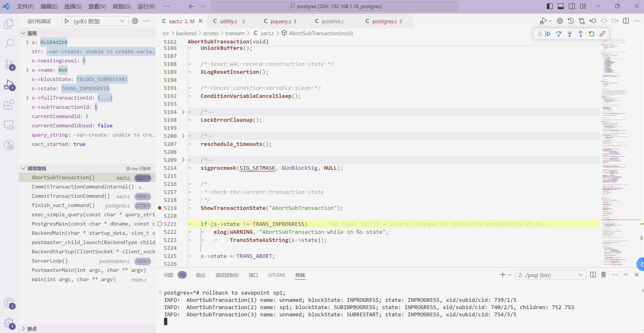Image resolution: width=644 pixels, height=333 pixels.
Task: Click Disconnect in the debug toolbar
Action: 603,34
